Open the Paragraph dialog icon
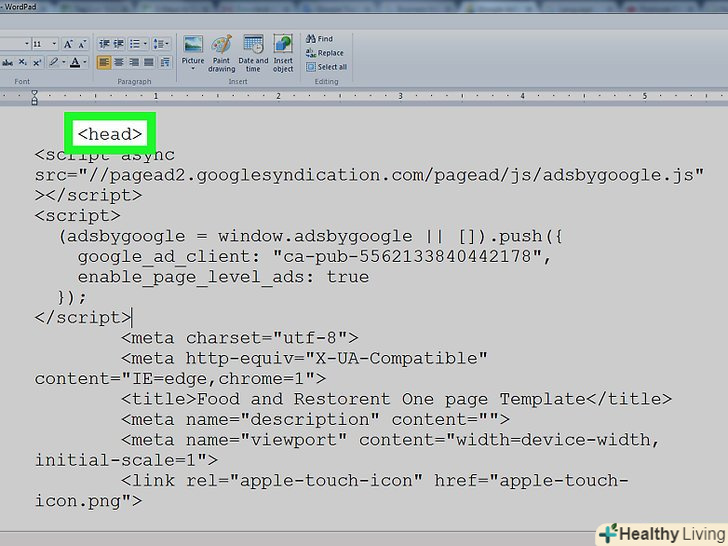The image size is (728, 546). pyautogui.click(x=165, y=62)
